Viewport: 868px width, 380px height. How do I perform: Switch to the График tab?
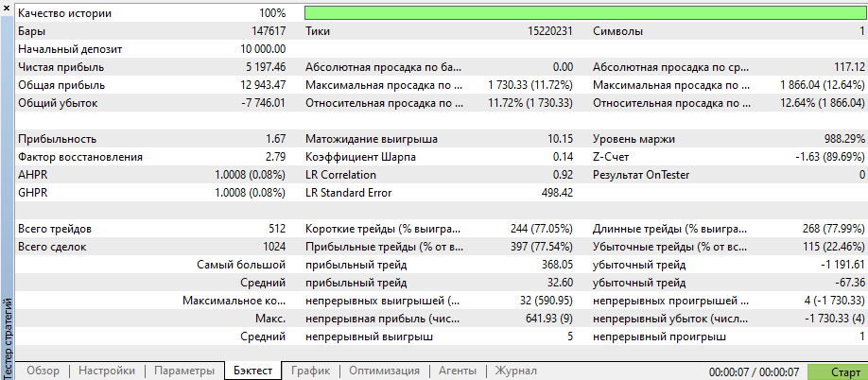click(310, 371)
